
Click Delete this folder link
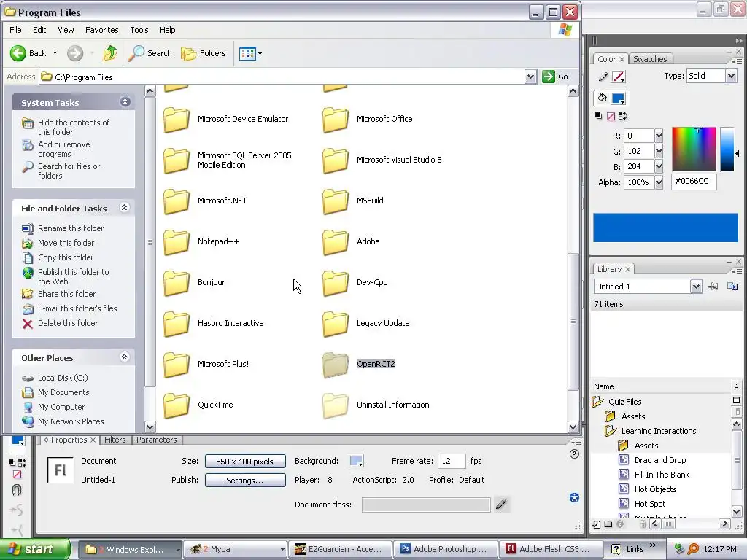coord(68,323)
